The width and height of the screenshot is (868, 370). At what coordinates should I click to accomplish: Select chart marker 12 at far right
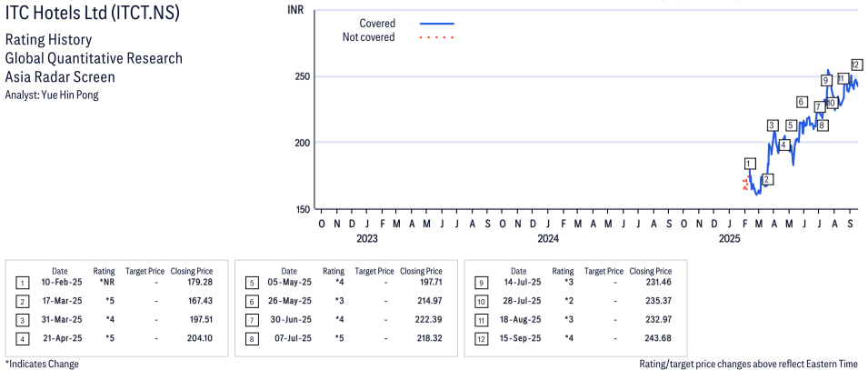coord(856,65)
